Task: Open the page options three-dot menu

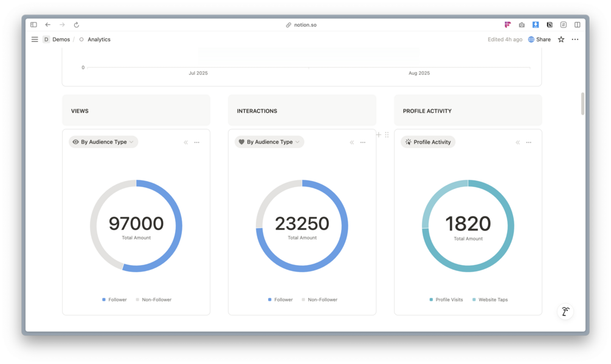Action: [x=575, y=39]
